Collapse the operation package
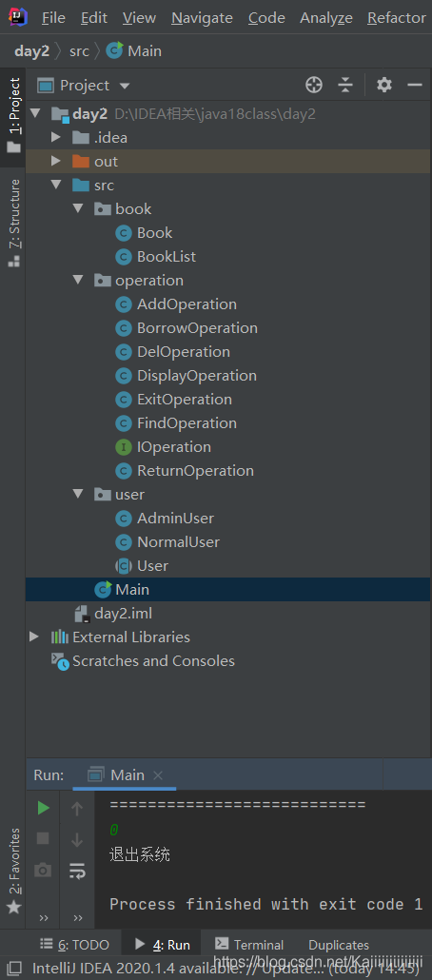This screenshot has width=432, height=980. tap(78, 280)
